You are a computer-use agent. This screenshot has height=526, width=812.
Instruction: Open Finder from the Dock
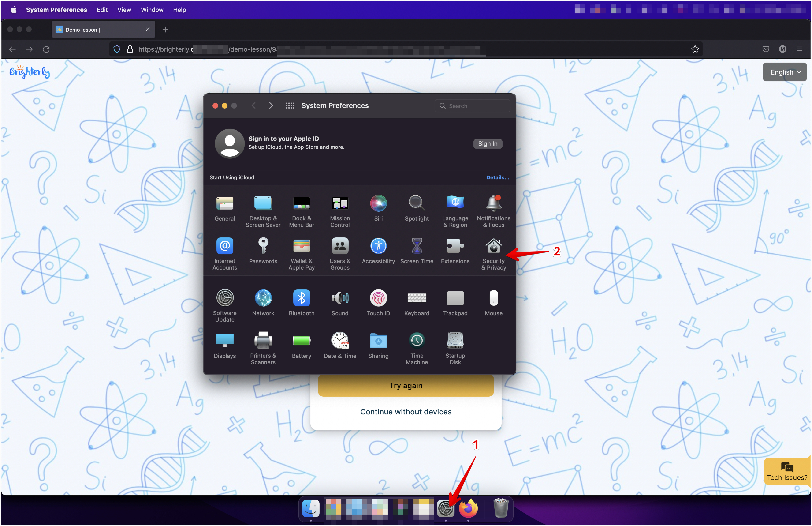(311, 508)
